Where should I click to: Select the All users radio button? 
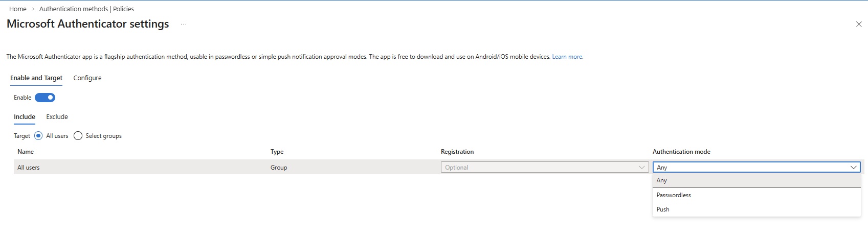[38, 136]
